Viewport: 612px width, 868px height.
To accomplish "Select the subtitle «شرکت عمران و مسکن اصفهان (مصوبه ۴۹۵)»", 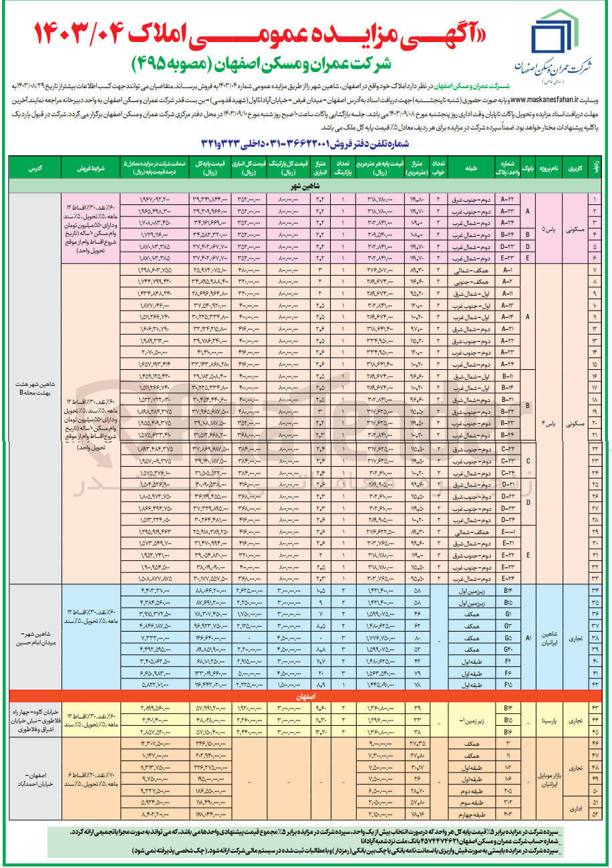I will coord(263,65).
